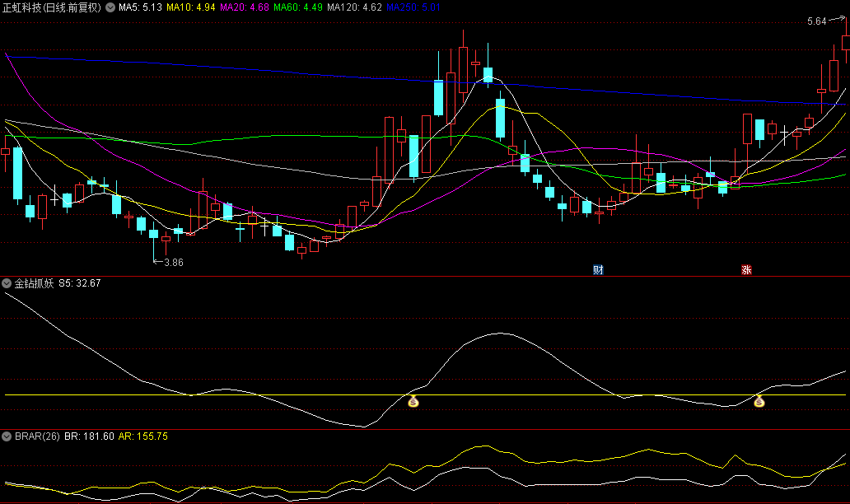Select the MA120 moving average label

coord(354,7)
